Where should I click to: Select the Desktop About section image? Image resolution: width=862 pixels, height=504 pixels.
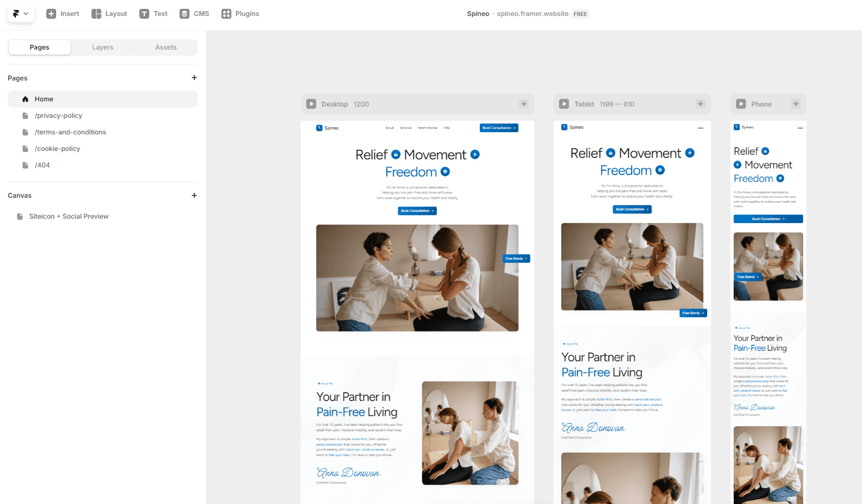click(x=470, y=433)
